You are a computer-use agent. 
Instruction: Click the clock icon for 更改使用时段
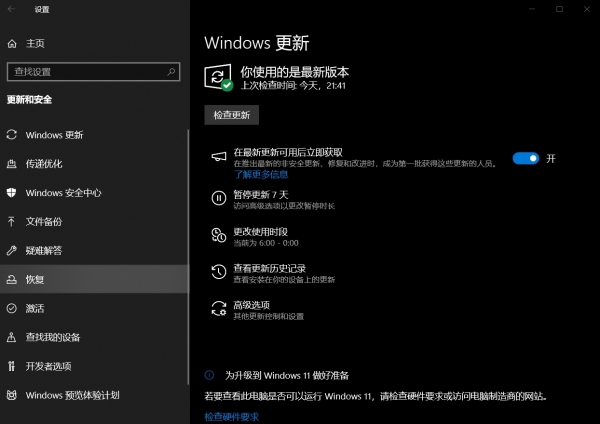click(219, 235)
